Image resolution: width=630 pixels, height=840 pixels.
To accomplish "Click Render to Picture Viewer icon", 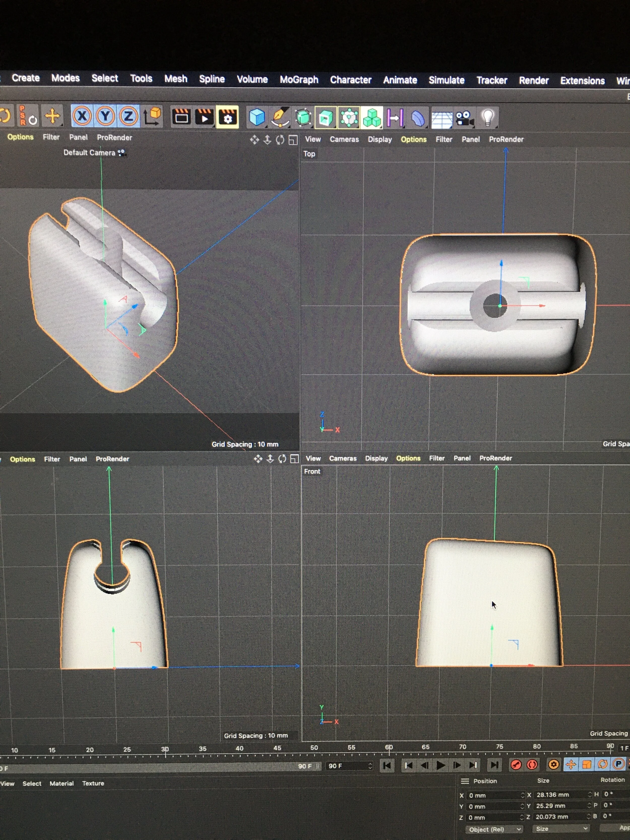I will pos(204,117).
